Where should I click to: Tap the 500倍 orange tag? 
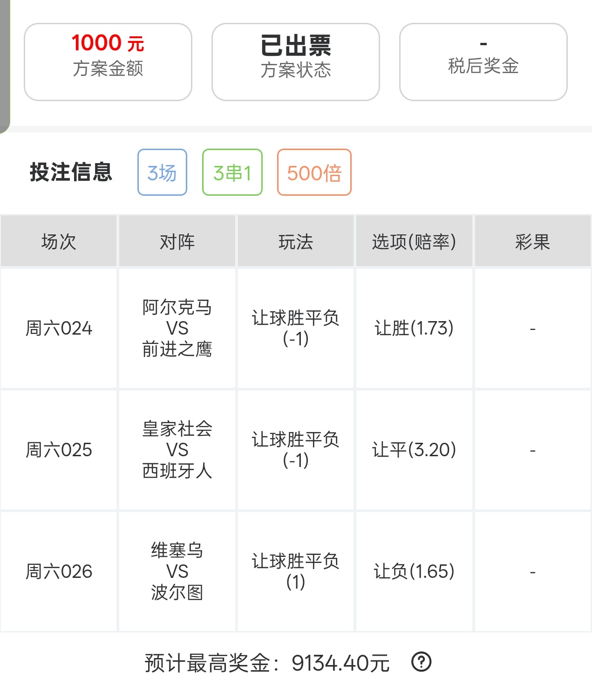(x=314, y=172)
